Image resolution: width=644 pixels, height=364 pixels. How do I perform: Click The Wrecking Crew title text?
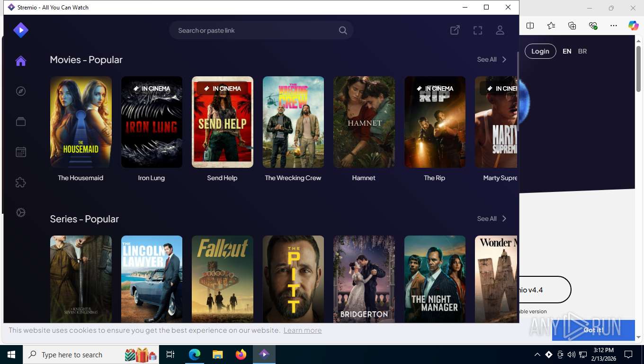click(293, 178)
